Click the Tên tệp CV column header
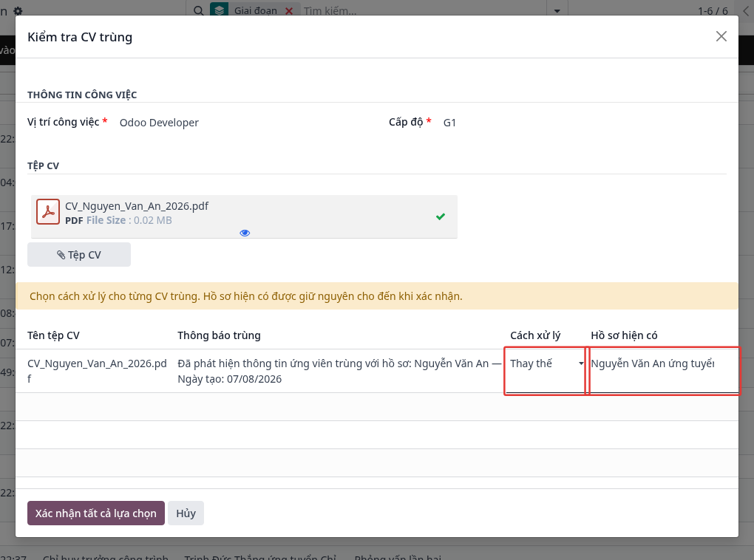Screen dimensions: 754x560 53,335
